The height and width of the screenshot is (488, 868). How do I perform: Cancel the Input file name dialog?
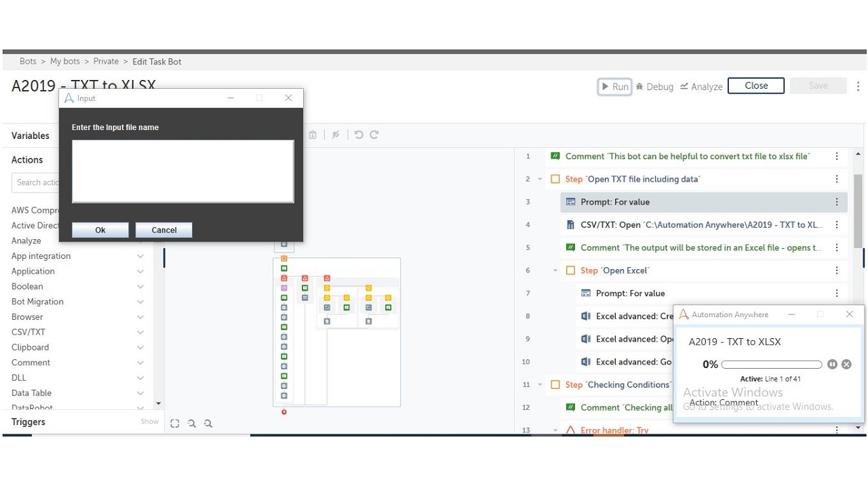164,230
